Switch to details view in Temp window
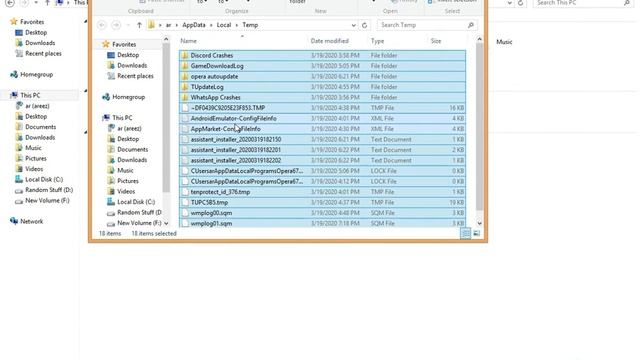The height and width of the screenshot is (360, 640). click(x=465, y=233)
